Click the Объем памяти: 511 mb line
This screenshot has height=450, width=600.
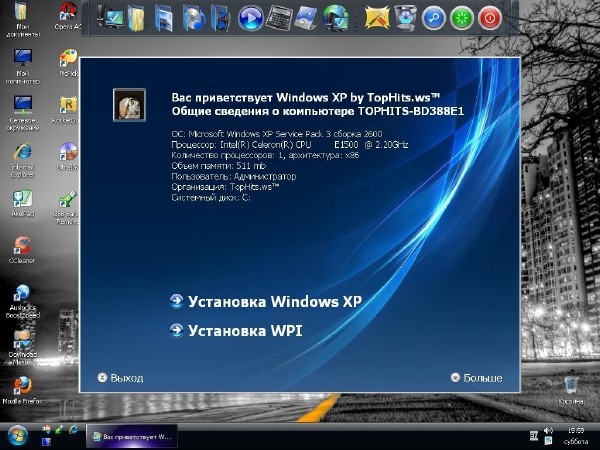[x=218, y=166]
